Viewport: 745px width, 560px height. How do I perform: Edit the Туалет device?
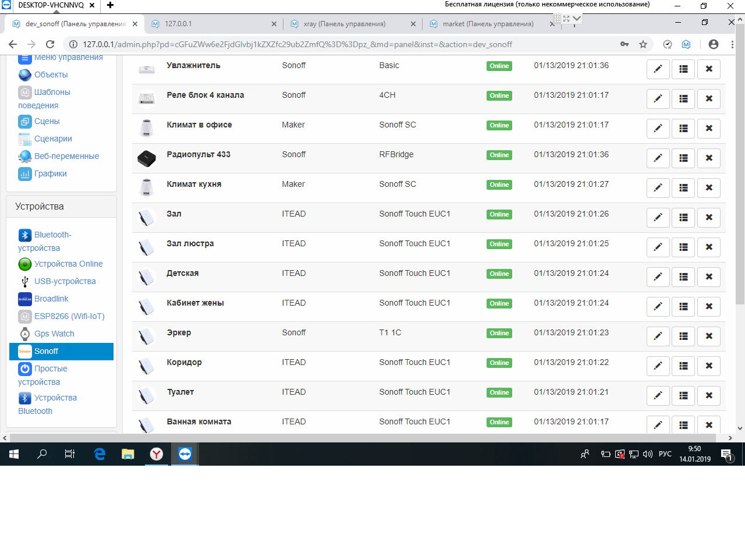(658, 396)
